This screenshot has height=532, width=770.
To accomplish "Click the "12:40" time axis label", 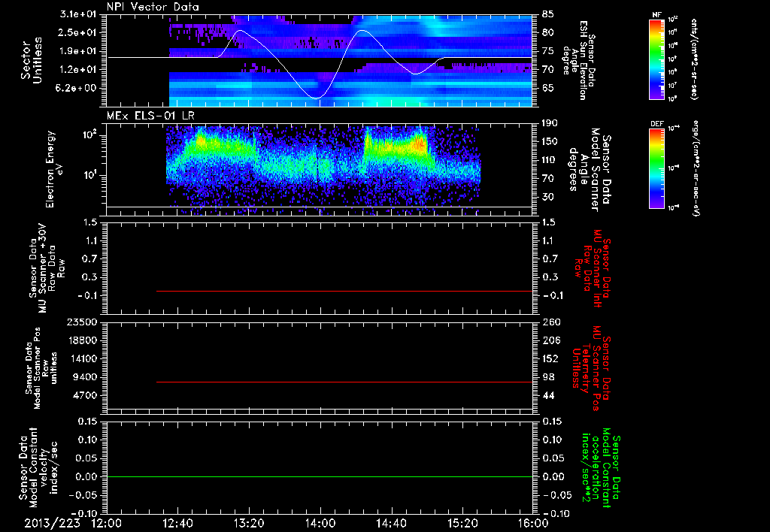I will (177, 523).
